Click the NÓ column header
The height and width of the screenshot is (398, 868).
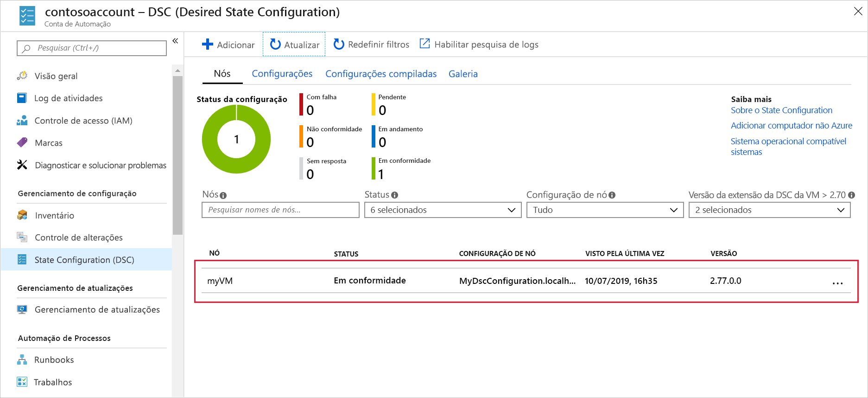[215, 253]
